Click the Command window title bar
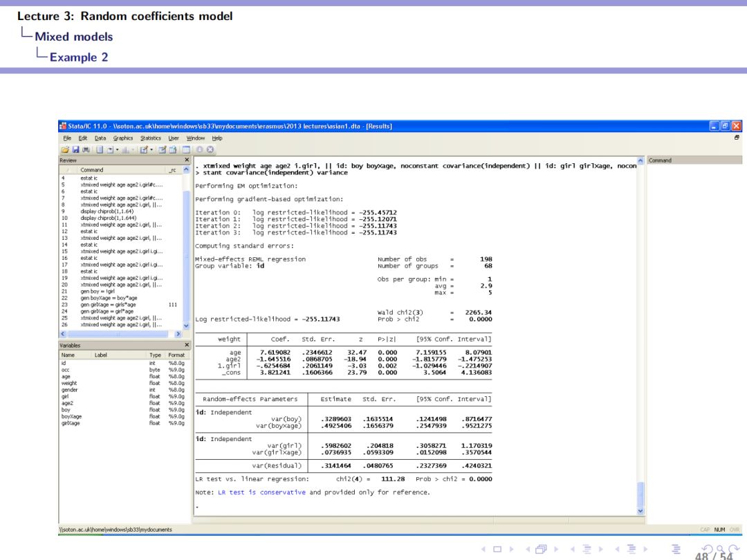The height and width of the screenshot is (560, 747). [x=694, y=160]
